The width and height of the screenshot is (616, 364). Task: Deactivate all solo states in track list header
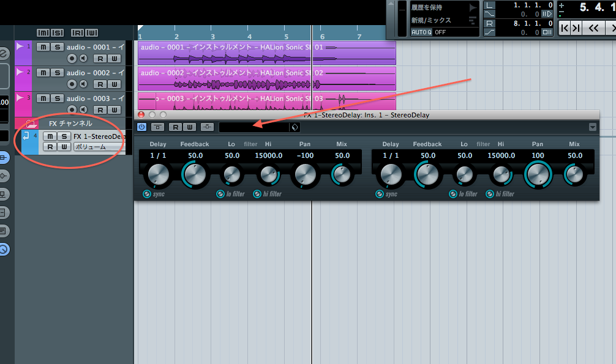(57, 33)
